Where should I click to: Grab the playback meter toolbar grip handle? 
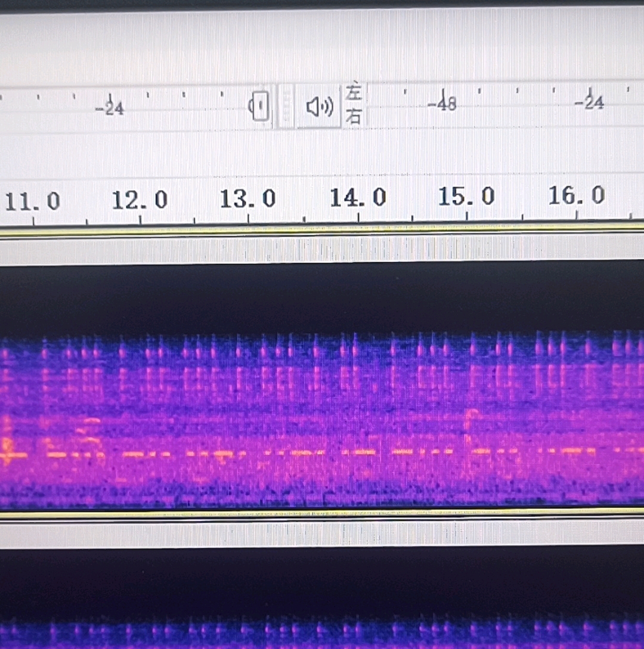click(286, 106)
